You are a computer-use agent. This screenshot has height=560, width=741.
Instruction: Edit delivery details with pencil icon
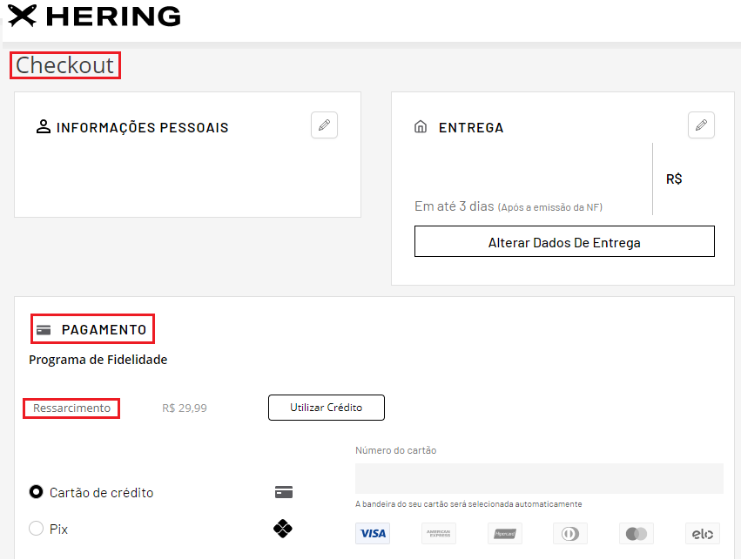pyautogui.click(x=701, y=125)
